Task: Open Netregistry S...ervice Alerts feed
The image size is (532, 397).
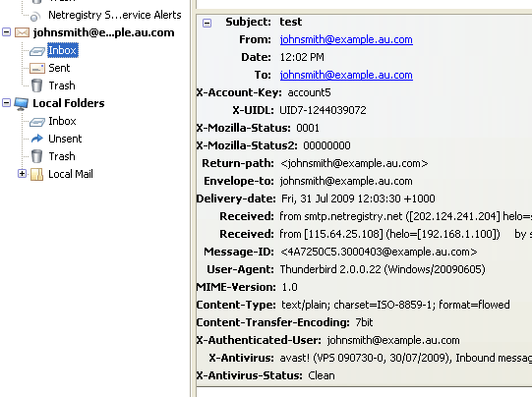Action: point(115,15)
